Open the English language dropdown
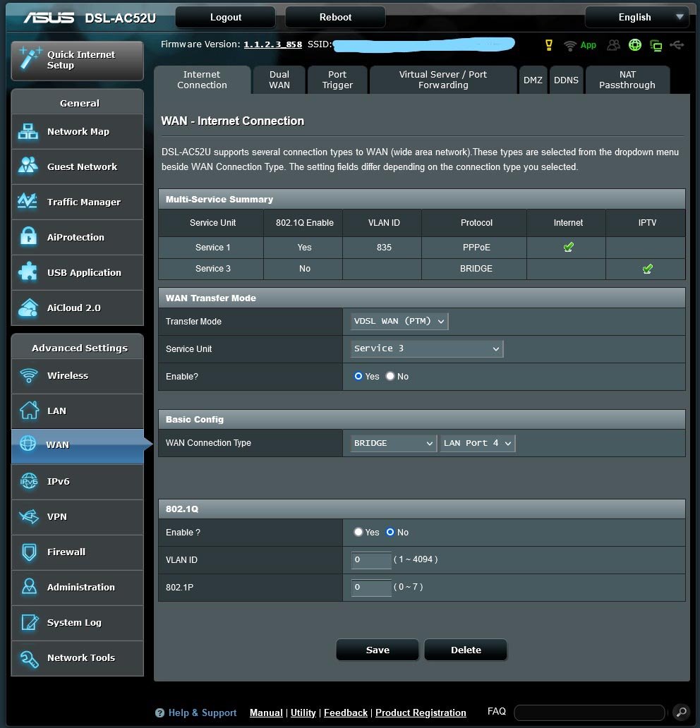 click(x=636, y=17)
